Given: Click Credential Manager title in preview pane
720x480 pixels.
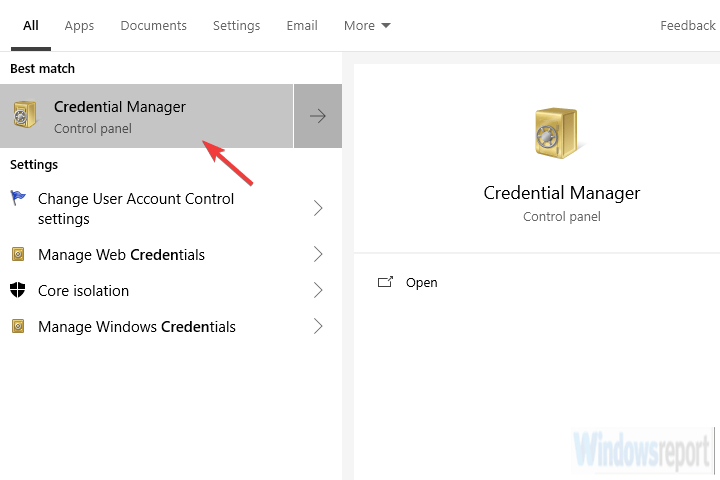Looking at the screenshot, I should point(562,193).
